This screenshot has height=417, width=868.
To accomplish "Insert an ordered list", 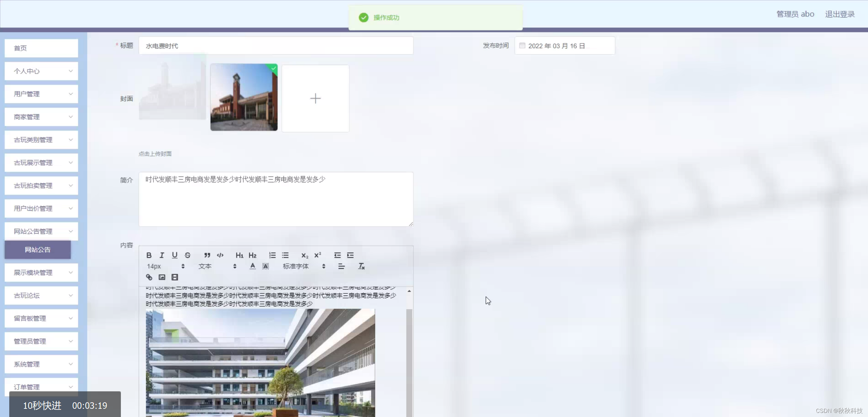I will (272, 255).
